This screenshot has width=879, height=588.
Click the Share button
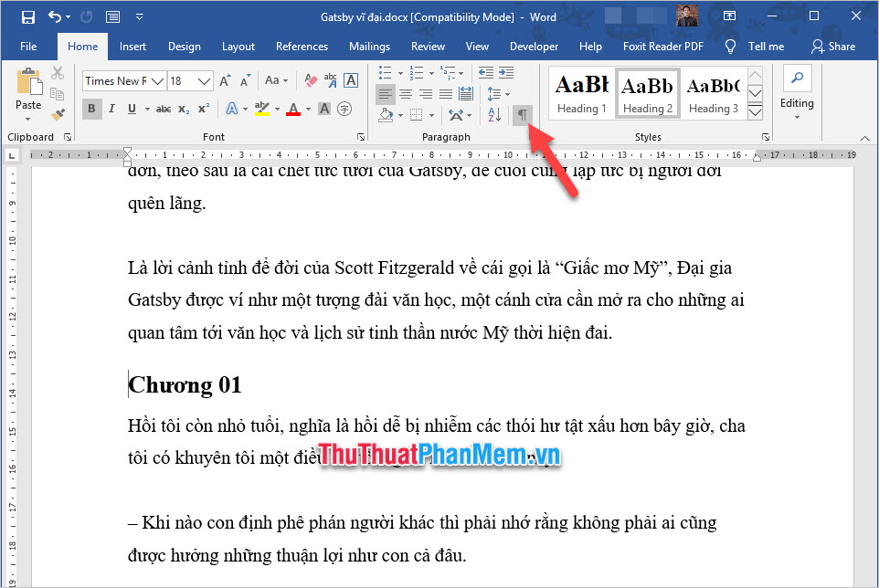click(x=833, y=47)
